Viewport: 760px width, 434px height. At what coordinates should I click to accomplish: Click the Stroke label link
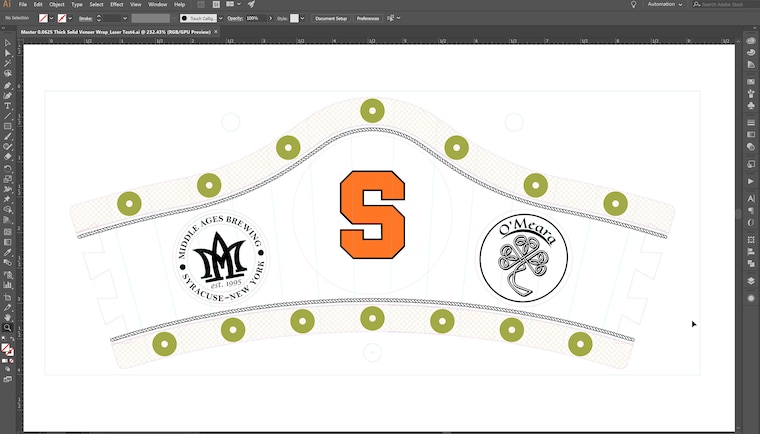(85, 18)
